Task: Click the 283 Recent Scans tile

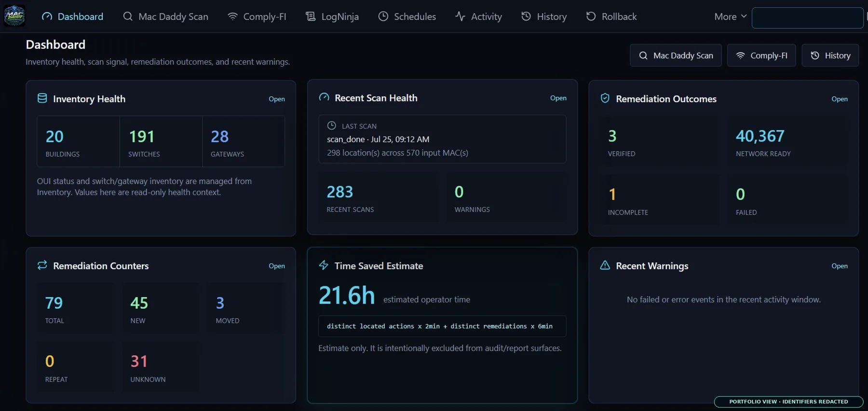Action: [x=379, y=198]
